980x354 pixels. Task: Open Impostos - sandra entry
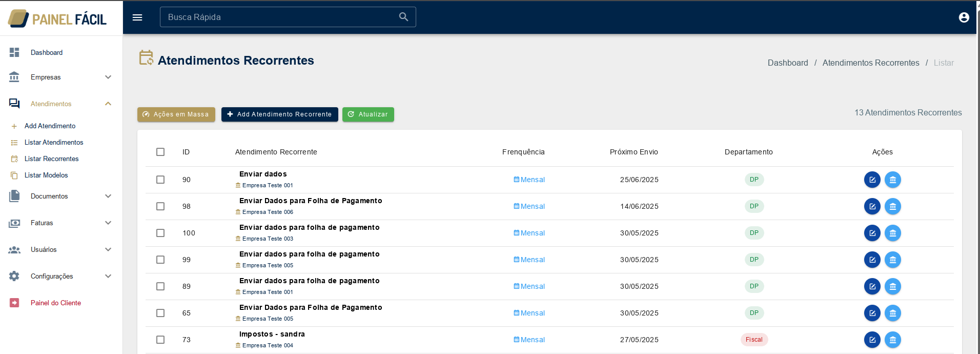pyautogui.click(x=272, y=334)
